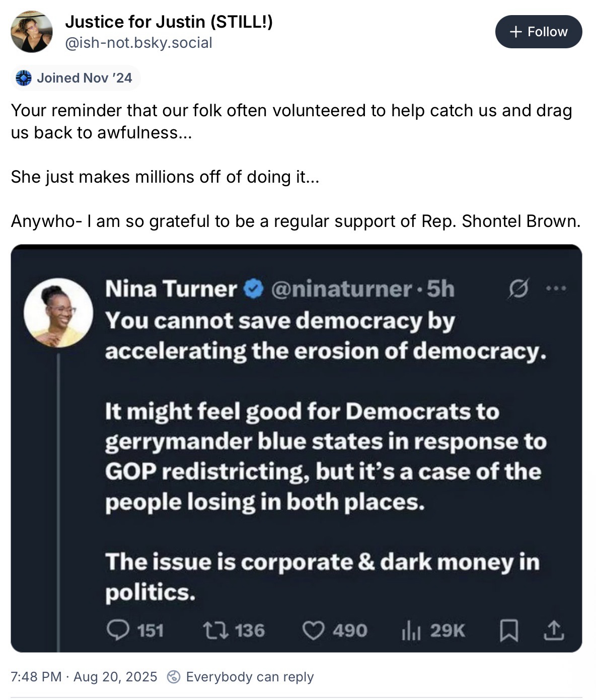
Task: Toggle the heart like icon showing 490
Action: tap(315, 630)
